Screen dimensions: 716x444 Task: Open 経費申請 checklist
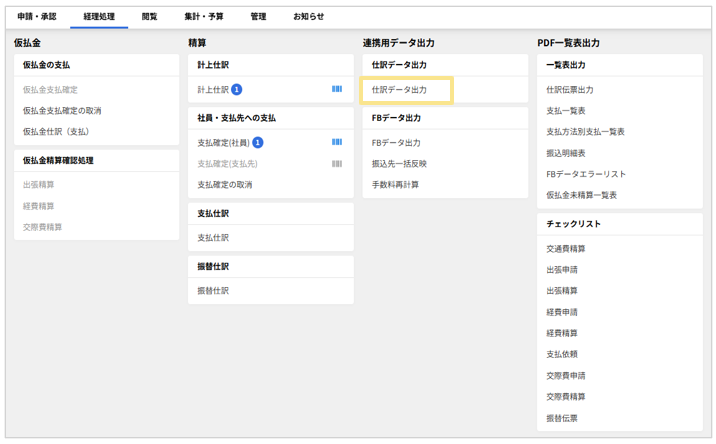pos(562,312)
